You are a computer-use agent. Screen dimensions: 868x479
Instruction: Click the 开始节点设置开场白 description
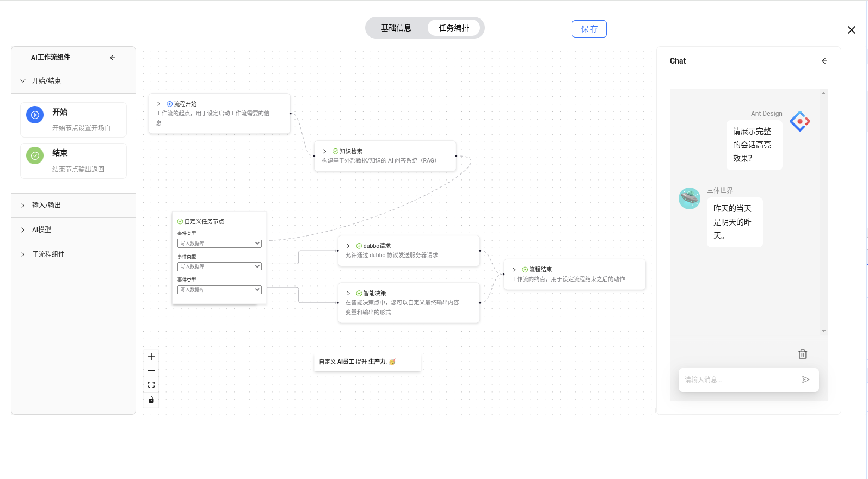coord(82,128)
